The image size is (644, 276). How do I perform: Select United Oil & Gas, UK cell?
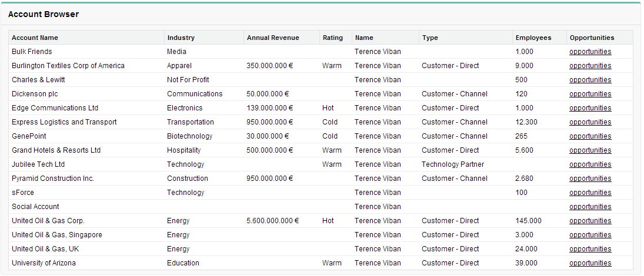coord(45,248)
